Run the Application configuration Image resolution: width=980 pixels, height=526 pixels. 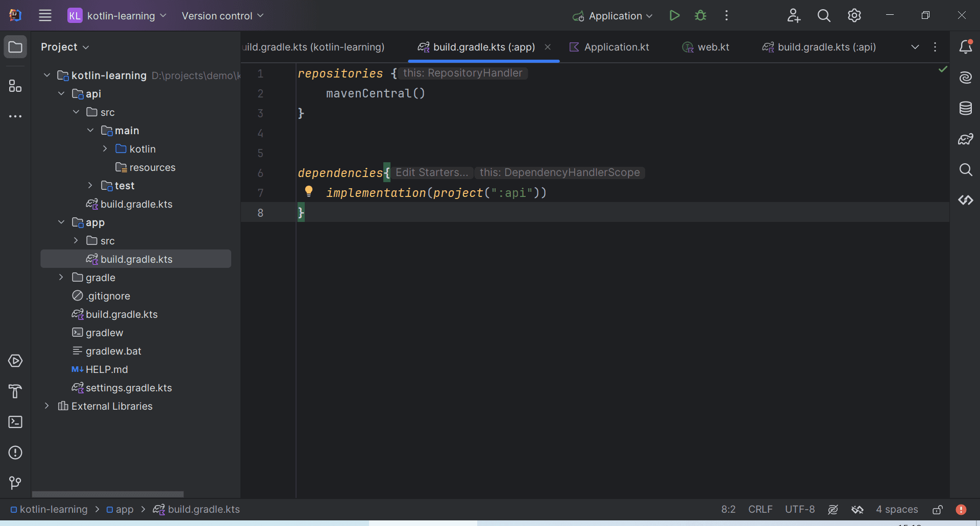click(x=674, y=15)
